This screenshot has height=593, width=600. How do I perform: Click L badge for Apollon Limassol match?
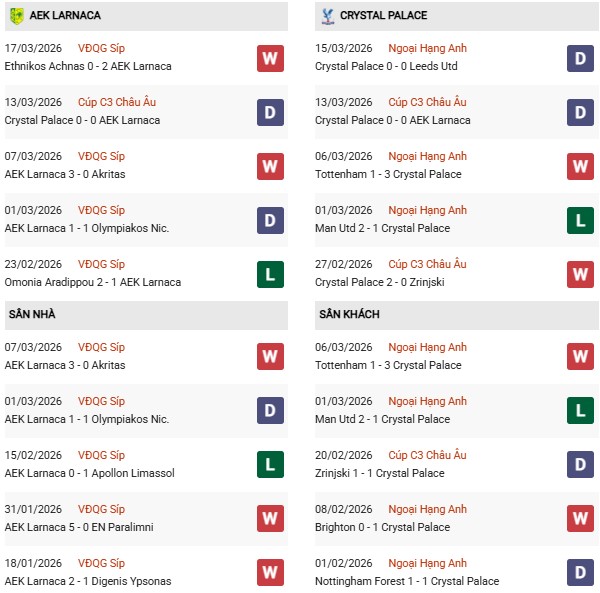point(270,465)
